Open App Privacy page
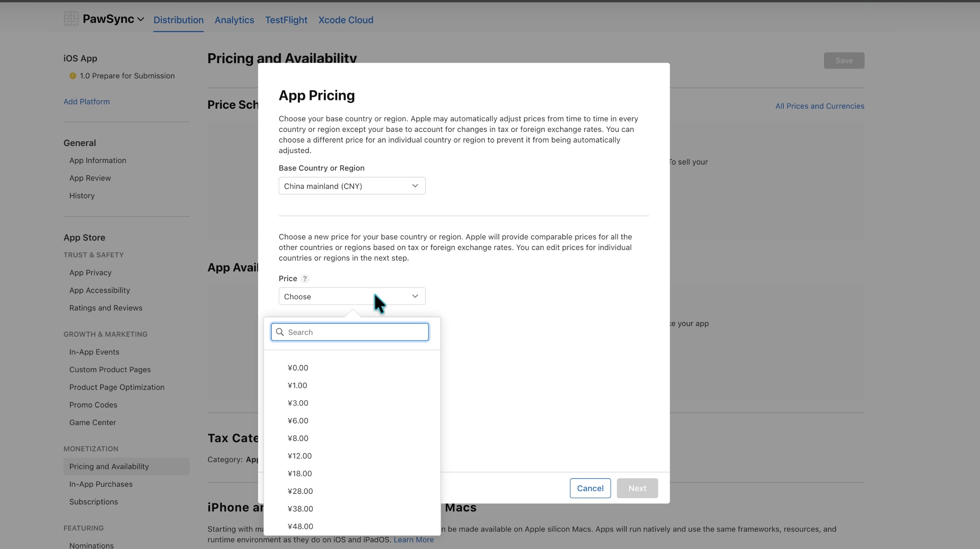980x549 pixels. point(91,273)
